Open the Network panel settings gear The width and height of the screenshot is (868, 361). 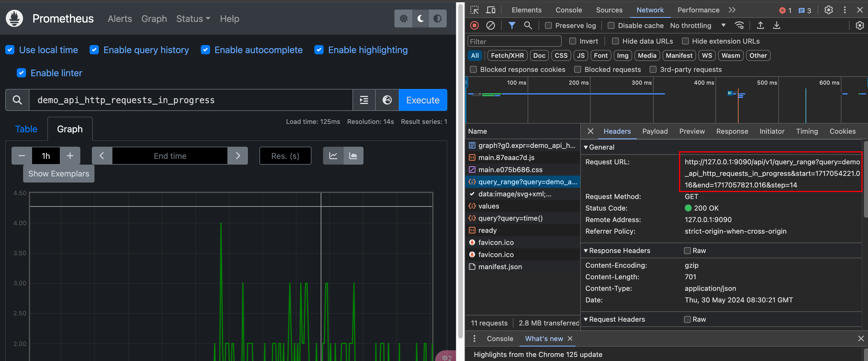coord(860,26)
